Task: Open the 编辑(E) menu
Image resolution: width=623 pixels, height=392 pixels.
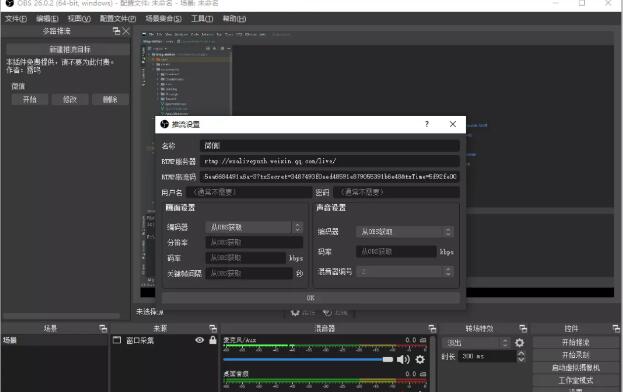Action: click(x=47, y=19)
